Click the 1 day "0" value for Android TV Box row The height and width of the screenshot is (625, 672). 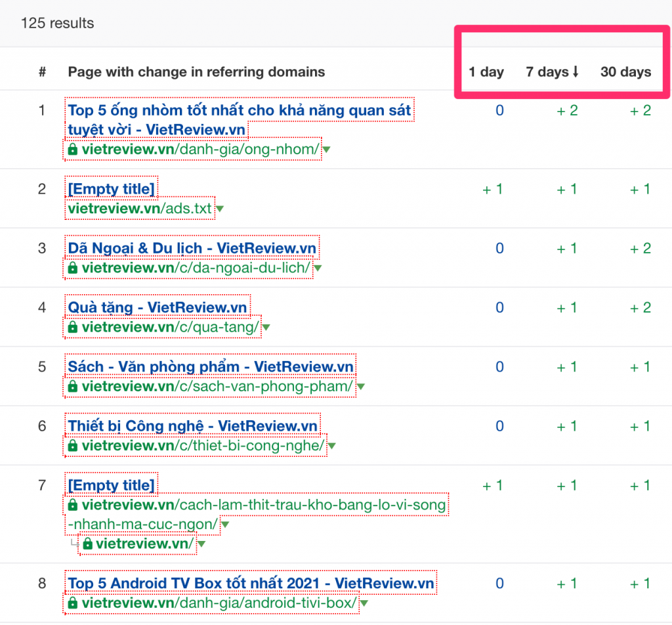(499, 584)
